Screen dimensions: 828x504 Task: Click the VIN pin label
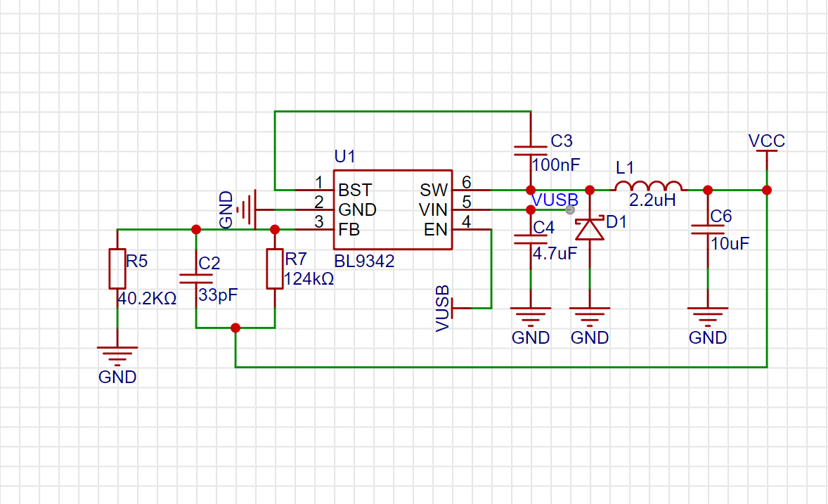[x=434, y=209]
